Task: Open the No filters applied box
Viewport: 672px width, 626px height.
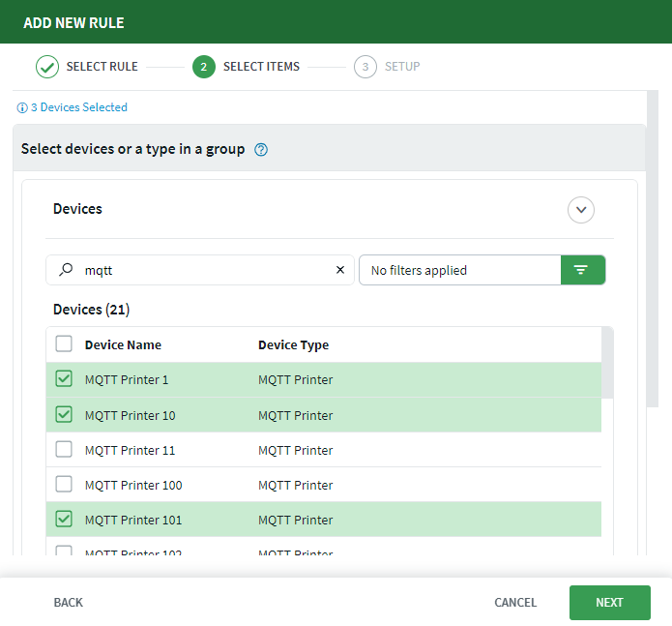Action: coord(460,270)
